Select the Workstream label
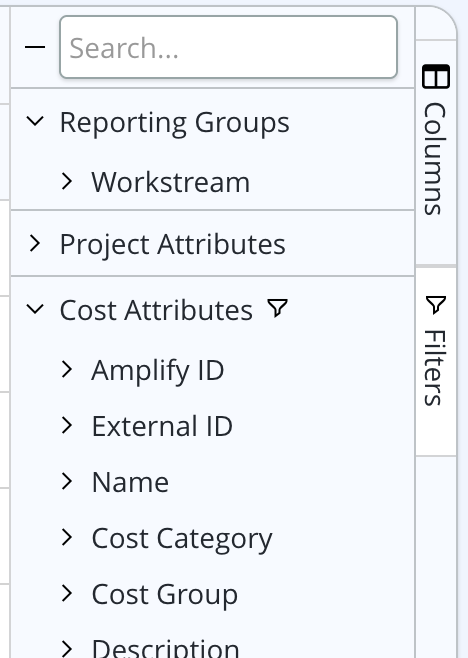 (170, 182)
